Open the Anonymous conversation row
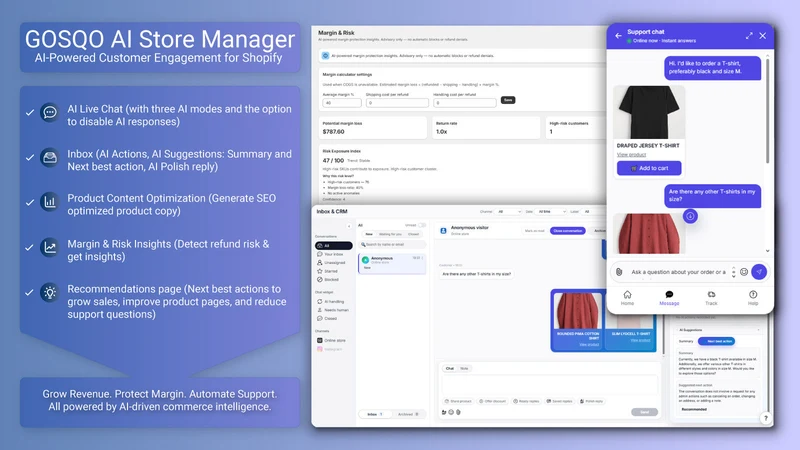 (x=392, y=264)
